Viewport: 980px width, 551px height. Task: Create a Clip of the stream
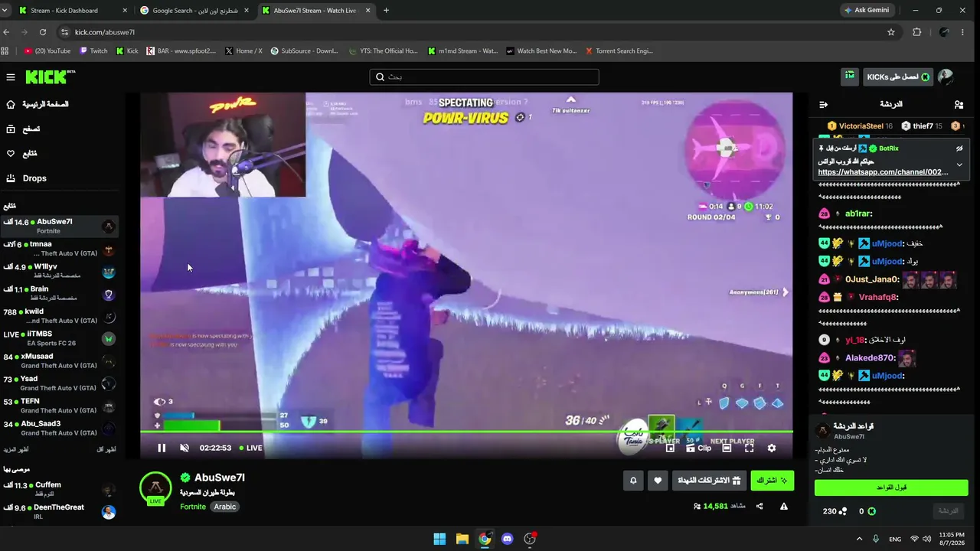tap(699, 448)
